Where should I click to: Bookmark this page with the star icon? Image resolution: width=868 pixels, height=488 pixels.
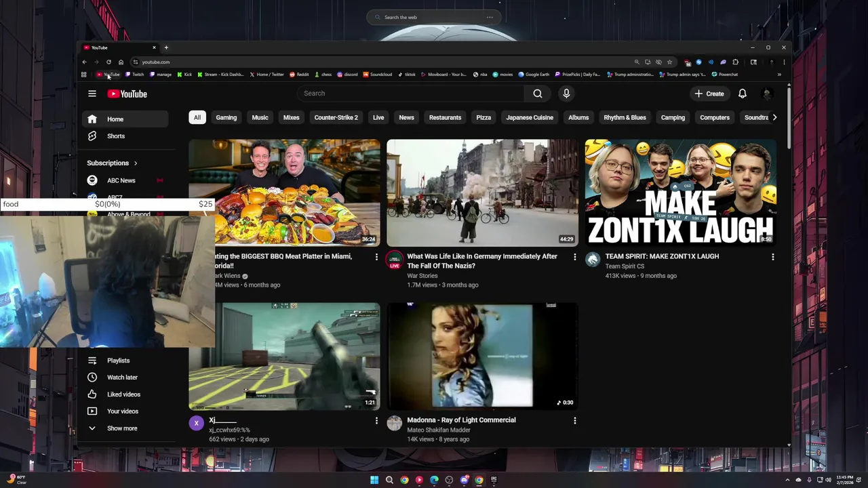[x=669, y=62]
